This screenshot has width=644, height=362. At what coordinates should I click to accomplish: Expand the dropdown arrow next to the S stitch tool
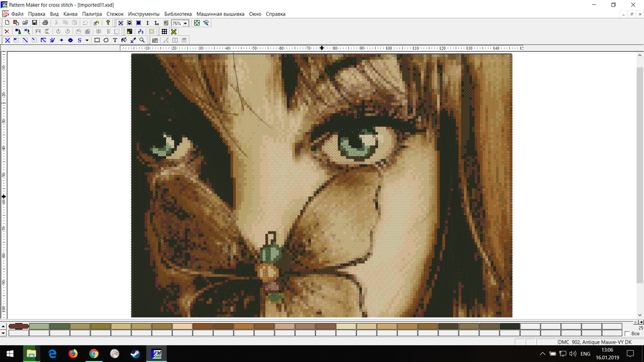coord(87,40)
